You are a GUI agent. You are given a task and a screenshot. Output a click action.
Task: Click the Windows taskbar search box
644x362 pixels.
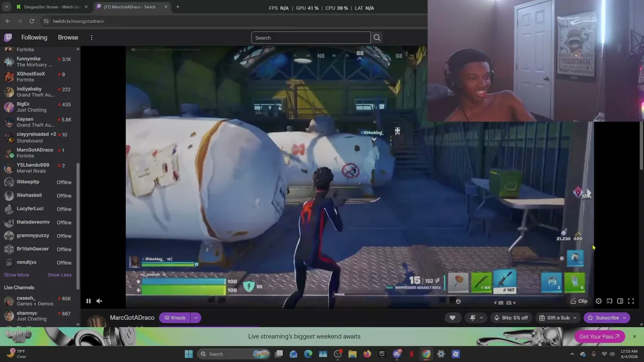pos(234,354)
